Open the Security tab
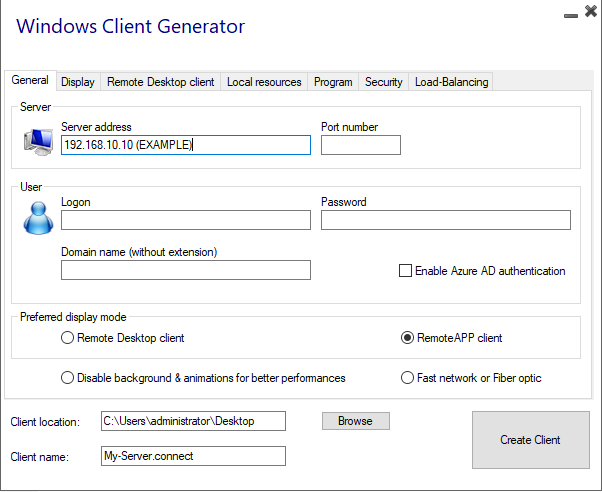 coord(383,82)
